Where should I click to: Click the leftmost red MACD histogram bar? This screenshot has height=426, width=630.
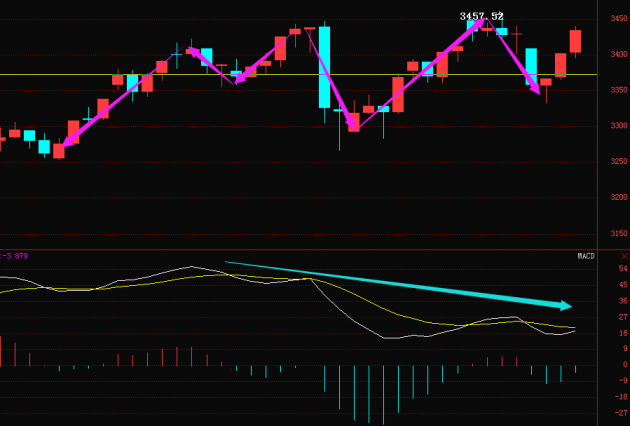[x=1, y=351]
